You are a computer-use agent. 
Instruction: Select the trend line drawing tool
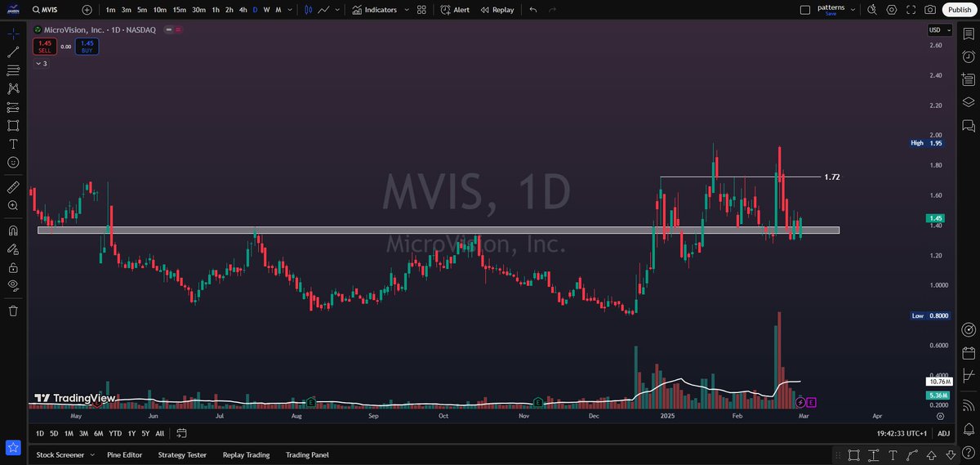click(x=13, y=52)
